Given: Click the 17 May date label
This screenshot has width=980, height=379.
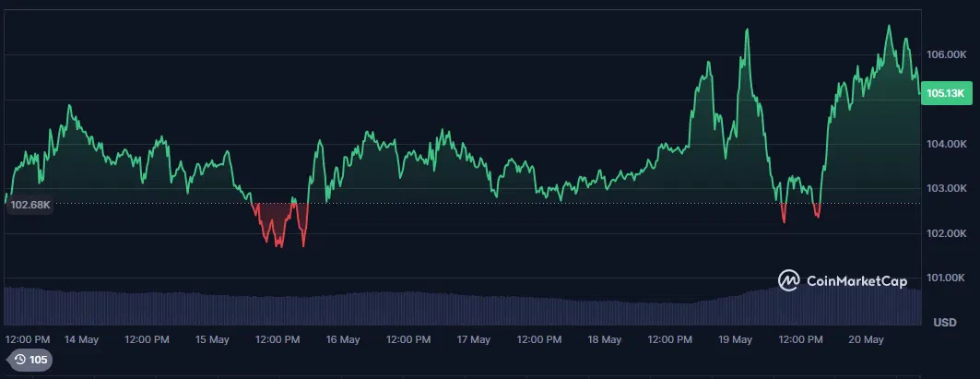Looking at the screenshot, I should point(473,339).
